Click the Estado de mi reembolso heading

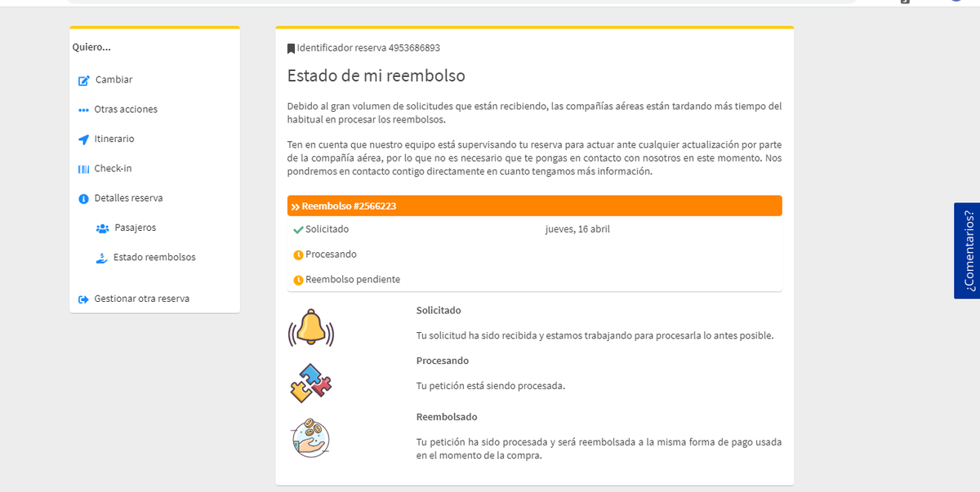tap(376, 76)
